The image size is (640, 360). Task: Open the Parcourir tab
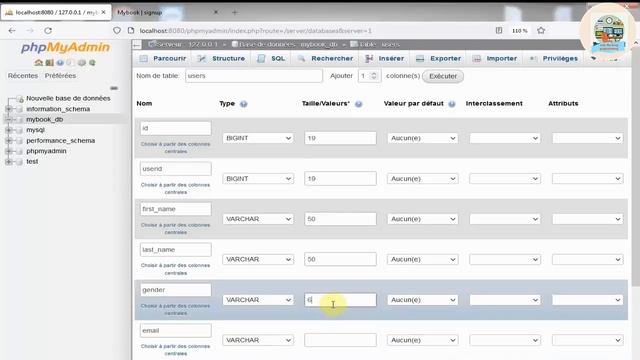[163, 58]
